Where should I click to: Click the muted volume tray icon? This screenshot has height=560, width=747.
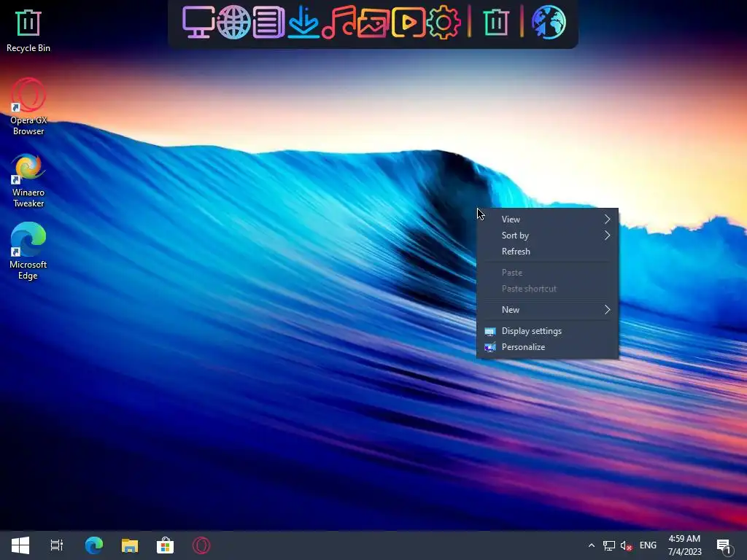pyautogui.click(x=626, y=545)
